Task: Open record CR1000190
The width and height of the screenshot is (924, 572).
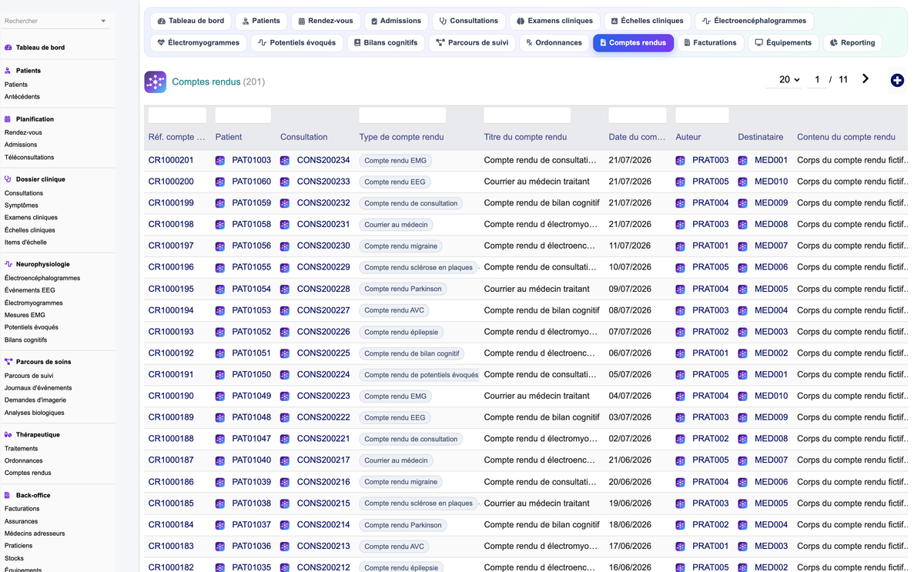Action: [171, 396]
